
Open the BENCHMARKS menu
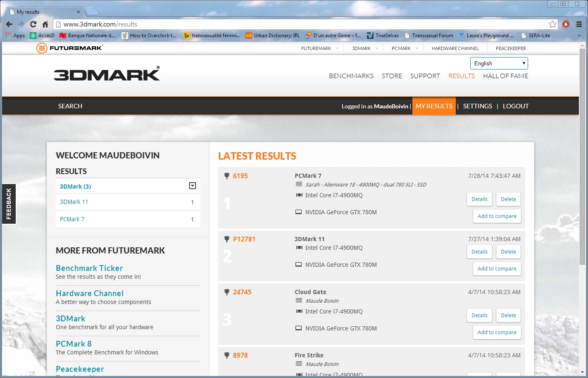tap(351, 76)
